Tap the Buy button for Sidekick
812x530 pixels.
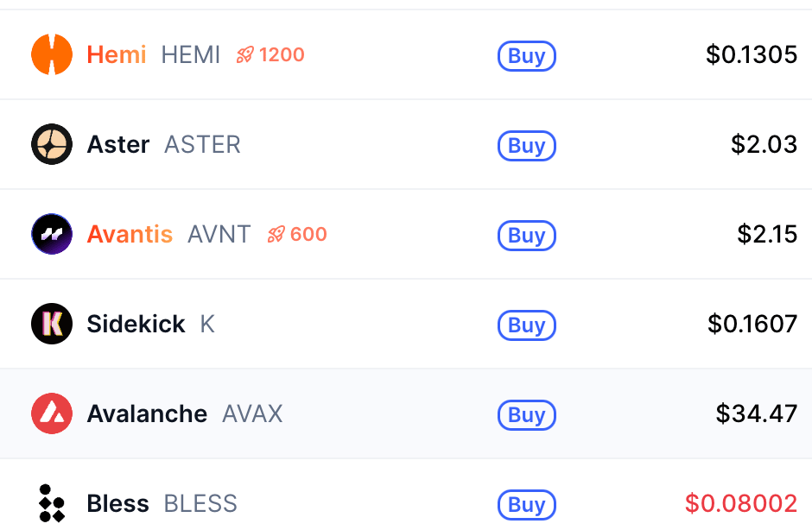click(526, 325)
